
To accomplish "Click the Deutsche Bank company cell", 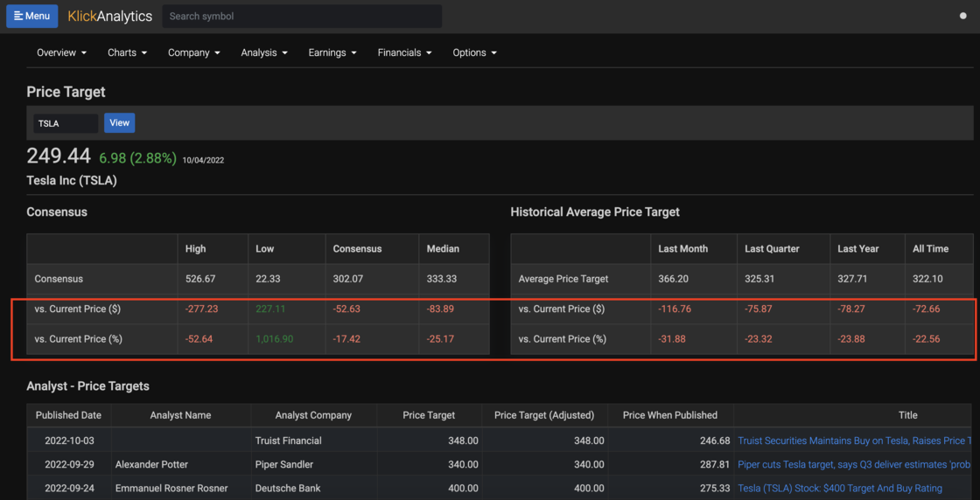I will [x=287, y=488].
